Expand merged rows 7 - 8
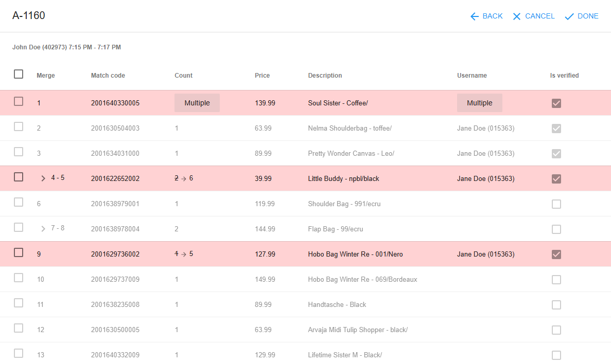The image size is (611, 364). pyautogui.click(x=43, y=228)
